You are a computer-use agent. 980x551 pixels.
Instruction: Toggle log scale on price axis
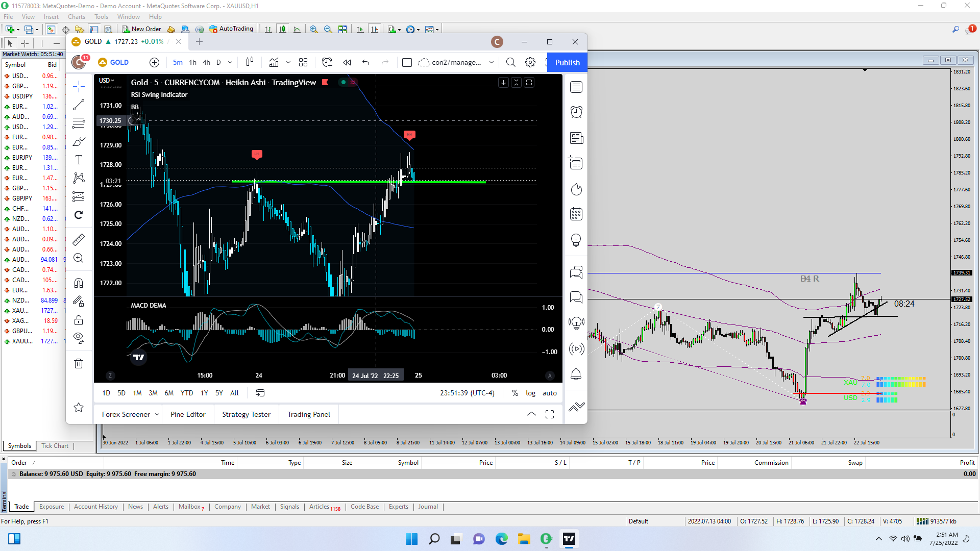point(530,393)
